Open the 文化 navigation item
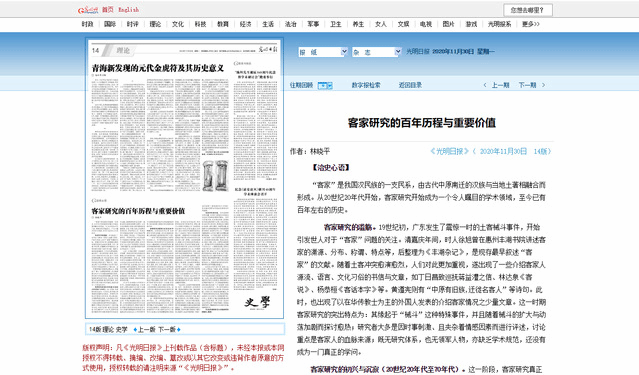639x375 pixels. click(178, 24)
